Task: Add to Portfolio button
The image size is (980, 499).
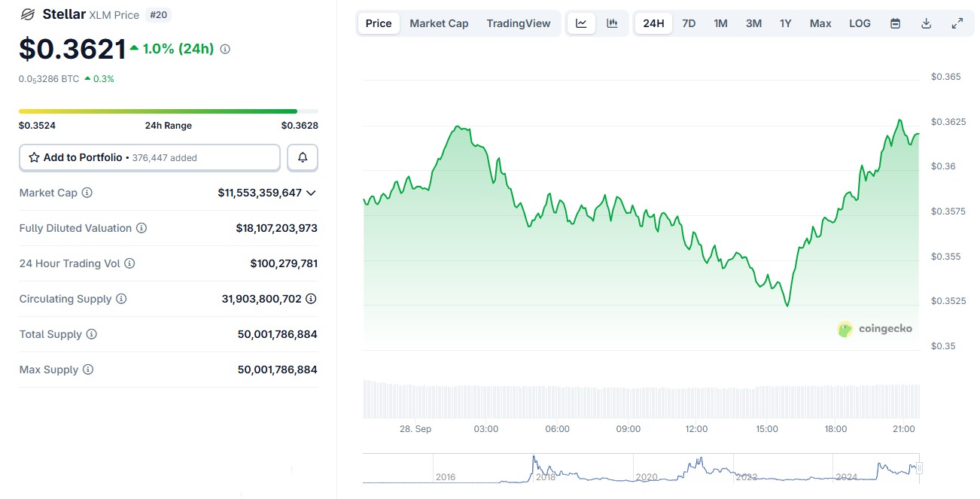Action: click(x=149, y=157)
